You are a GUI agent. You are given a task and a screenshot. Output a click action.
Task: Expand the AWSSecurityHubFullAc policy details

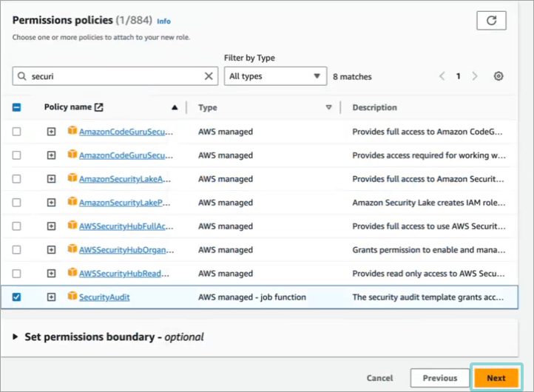(x=51, y=226)
